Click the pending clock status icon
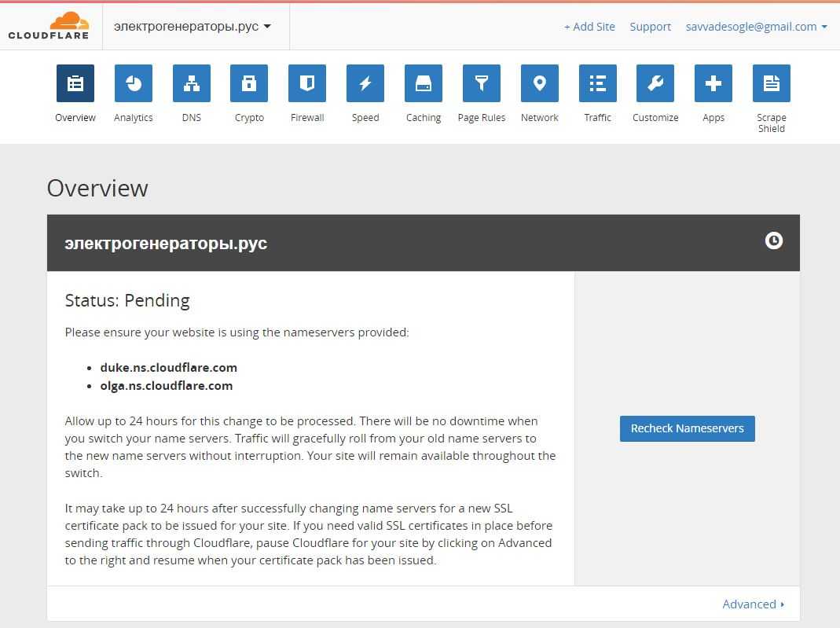840x628 pixels. coord(774,241)
